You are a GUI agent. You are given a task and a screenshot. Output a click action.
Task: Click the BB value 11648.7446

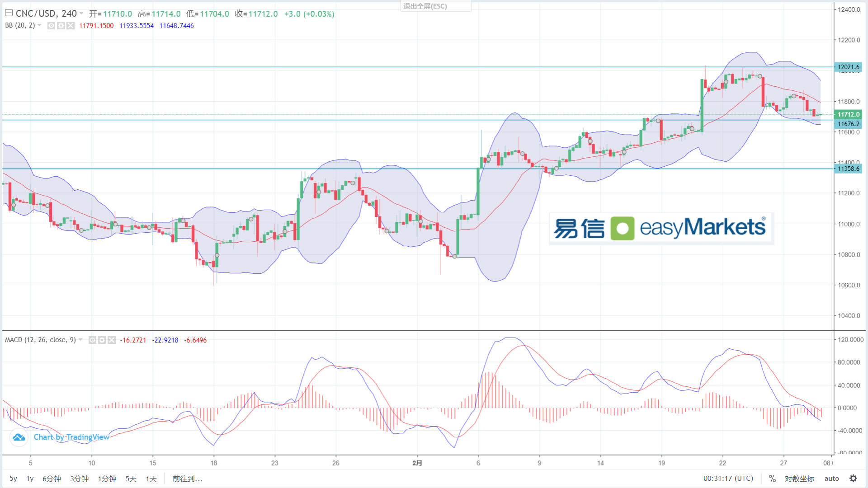pos(177,26)
